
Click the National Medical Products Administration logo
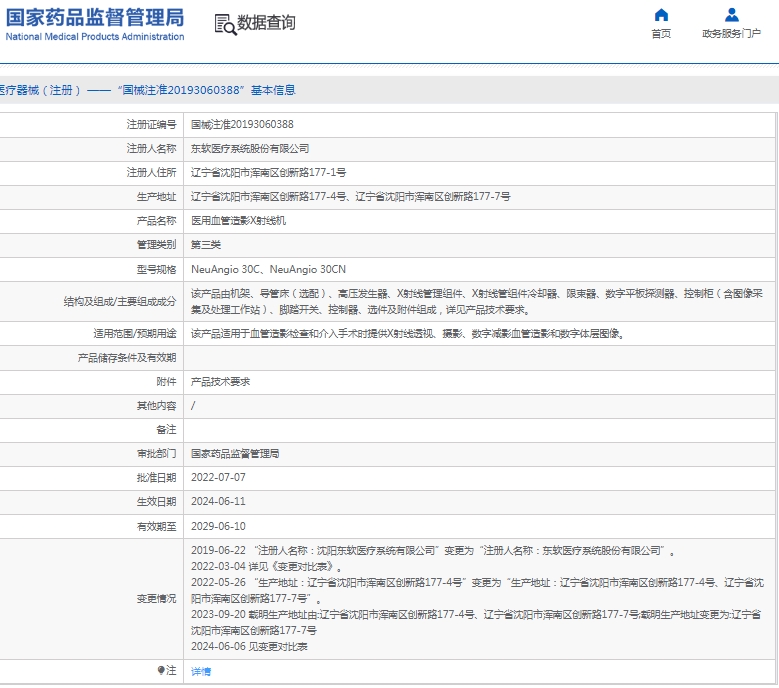[x=94, y=24]
